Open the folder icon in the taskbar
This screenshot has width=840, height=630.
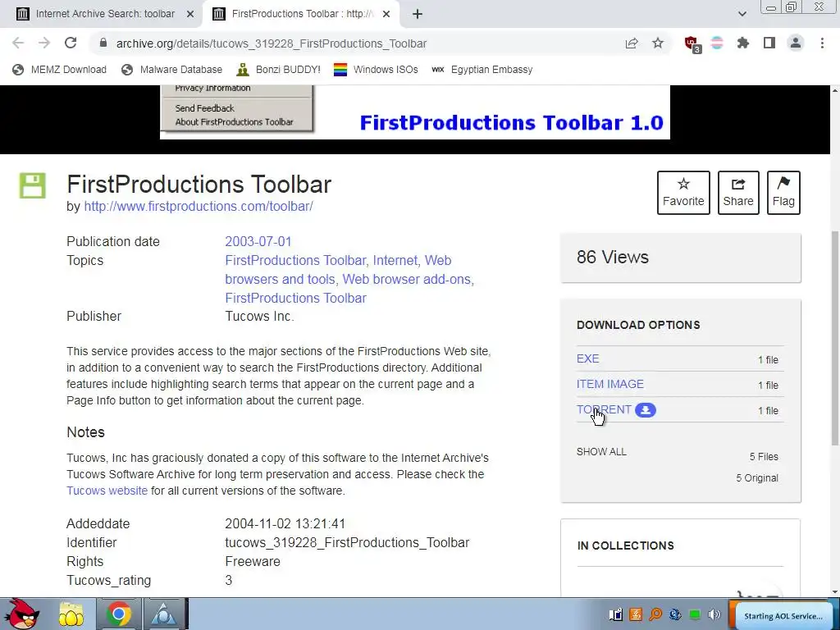pos(71,614)
